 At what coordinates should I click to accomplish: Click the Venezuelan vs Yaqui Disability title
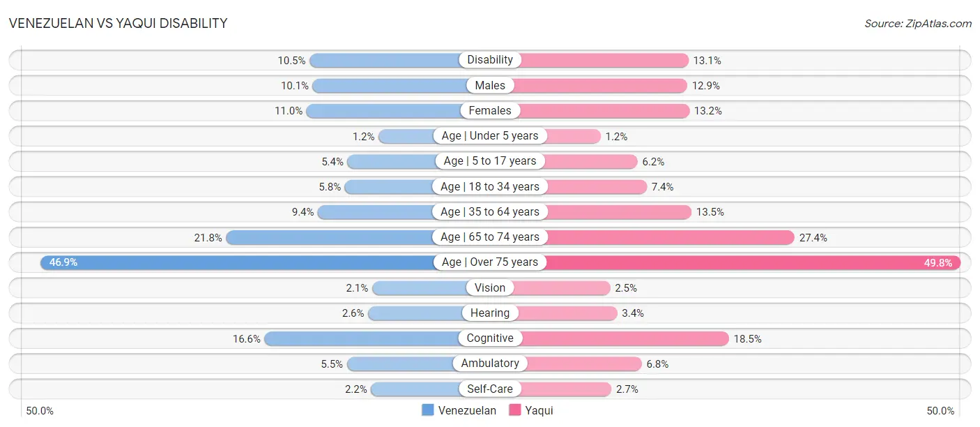click(118, 23)
